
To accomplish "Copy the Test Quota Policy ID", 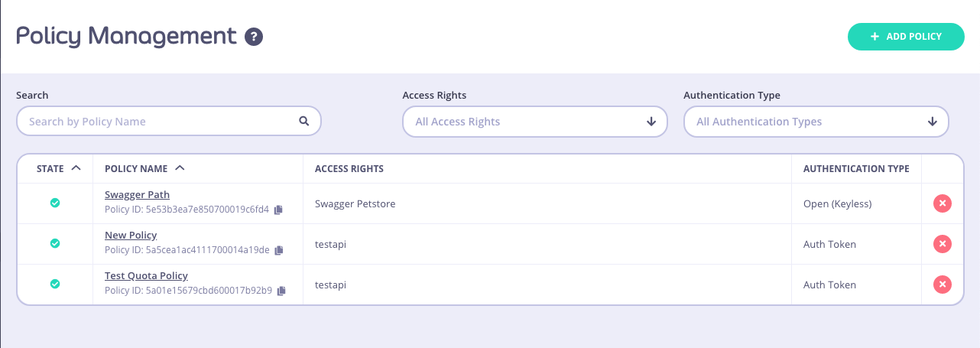I will click(281, 291).
